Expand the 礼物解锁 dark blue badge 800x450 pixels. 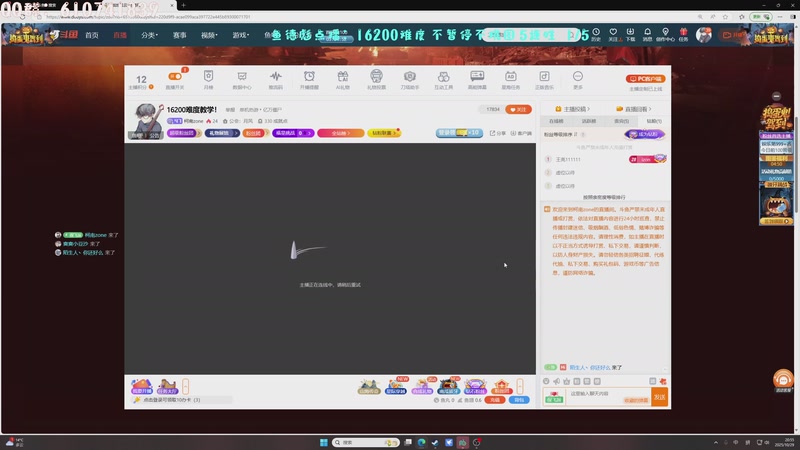(222, 133)
